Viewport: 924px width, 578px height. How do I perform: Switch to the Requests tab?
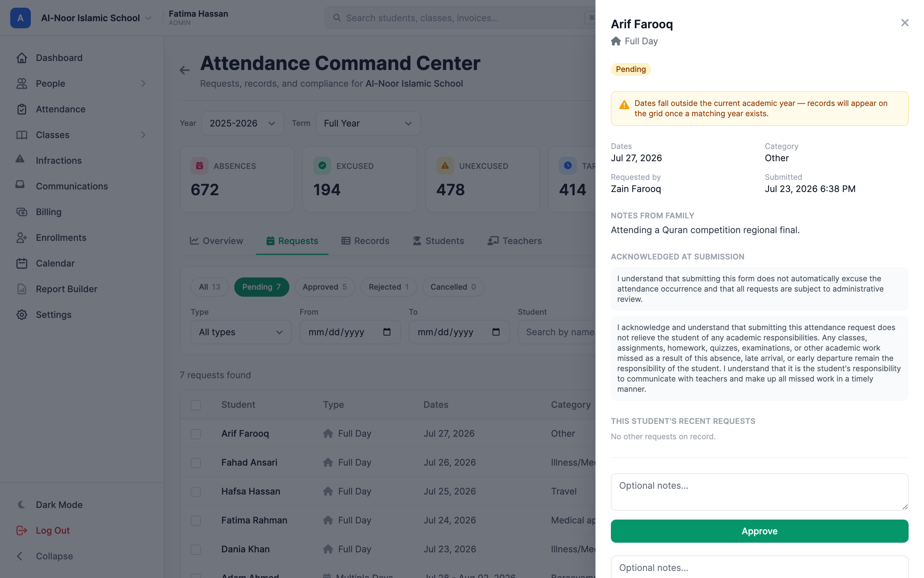click(292, 241)
